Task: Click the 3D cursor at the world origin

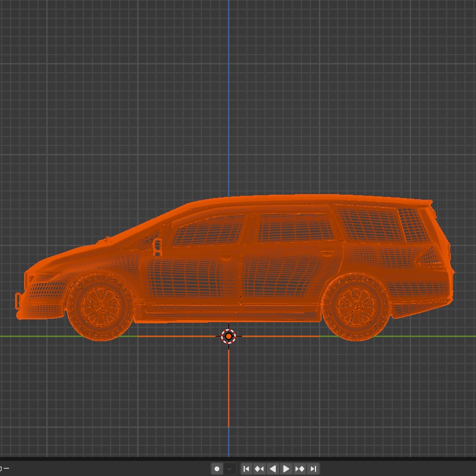Action: (229, 336)
